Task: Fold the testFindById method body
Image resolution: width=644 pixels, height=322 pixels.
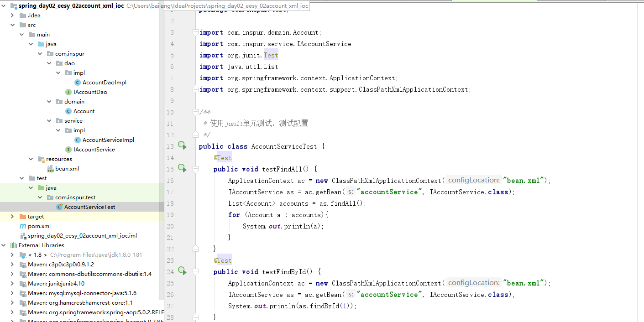Action: click(x=195, y=271)
